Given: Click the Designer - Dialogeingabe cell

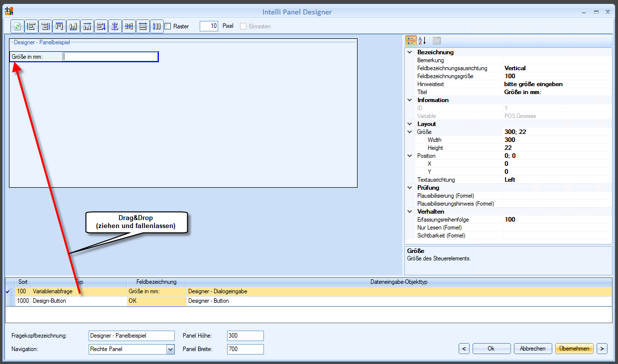Looking at the screenshot, I should tap(399, 291).
